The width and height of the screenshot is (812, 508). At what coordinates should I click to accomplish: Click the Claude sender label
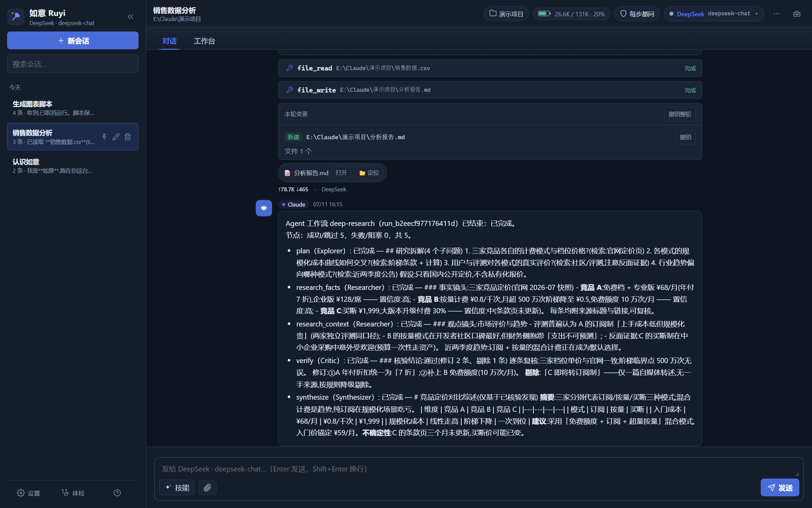click(x=293, y=205)
